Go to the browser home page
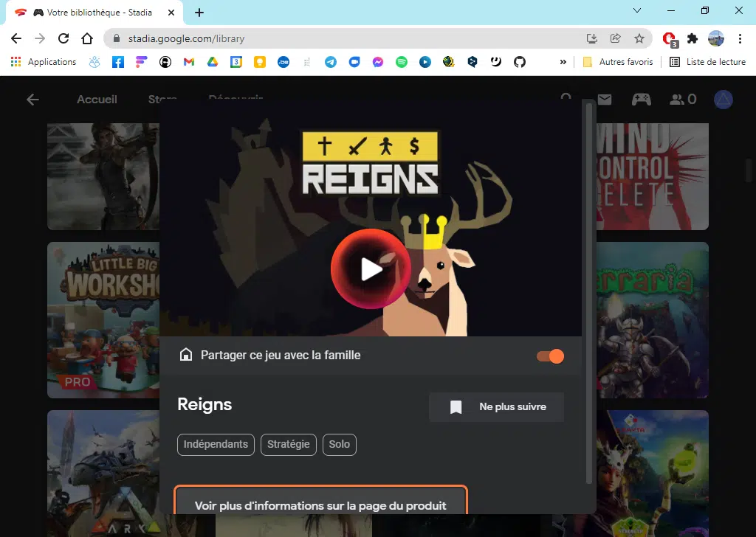The image size is (756, 537). (87, 38)
